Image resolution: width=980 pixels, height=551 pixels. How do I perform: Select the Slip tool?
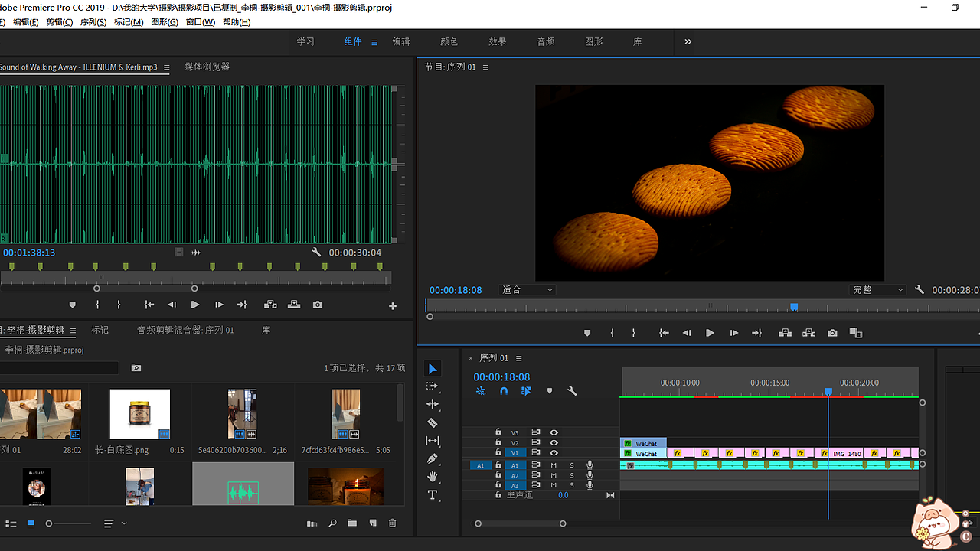(433, 441)
